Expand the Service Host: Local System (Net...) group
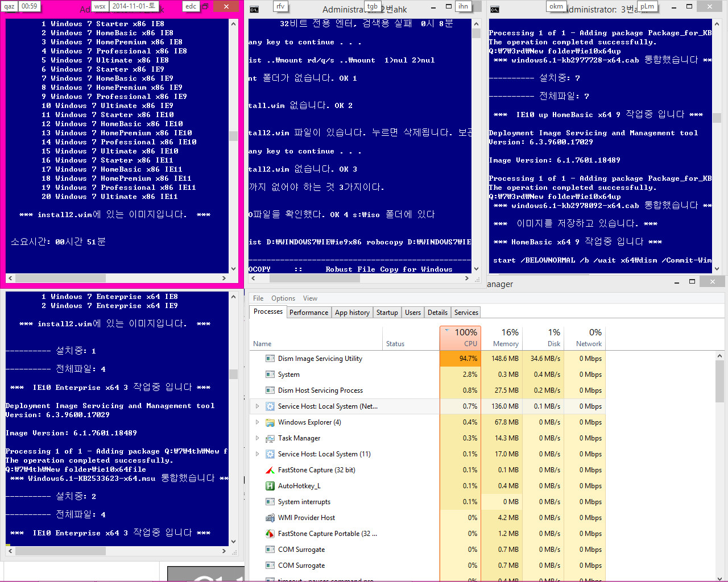The width and height of the screenshot is (728, 582). click(257, 406)
